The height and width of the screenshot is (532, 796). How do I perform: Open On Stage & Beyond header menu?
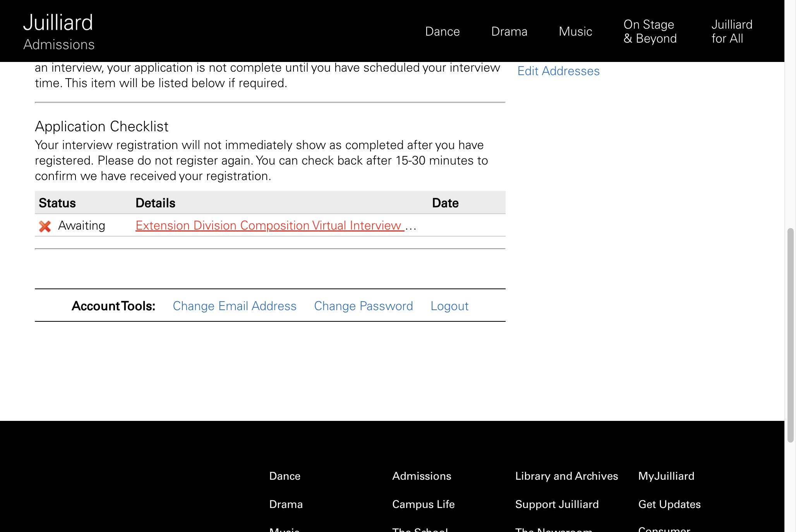coord(650,31)
